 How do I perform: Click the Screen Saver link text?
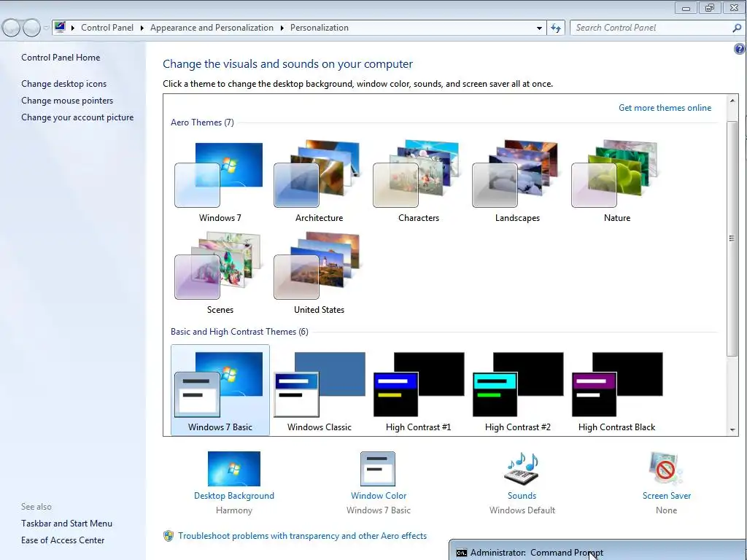click(667, 496)
